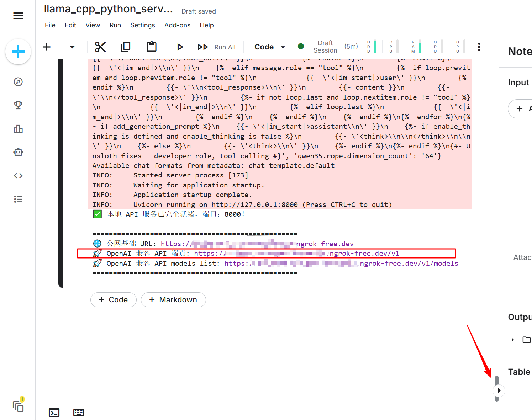
Task: Click the Draft Session status indicator
Action: click(325, 47)
